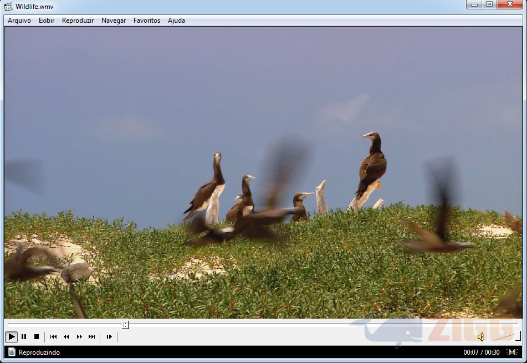The image size is (527, 363).
Task: Click the volume slider handle
Action: [x=518, y=335]
